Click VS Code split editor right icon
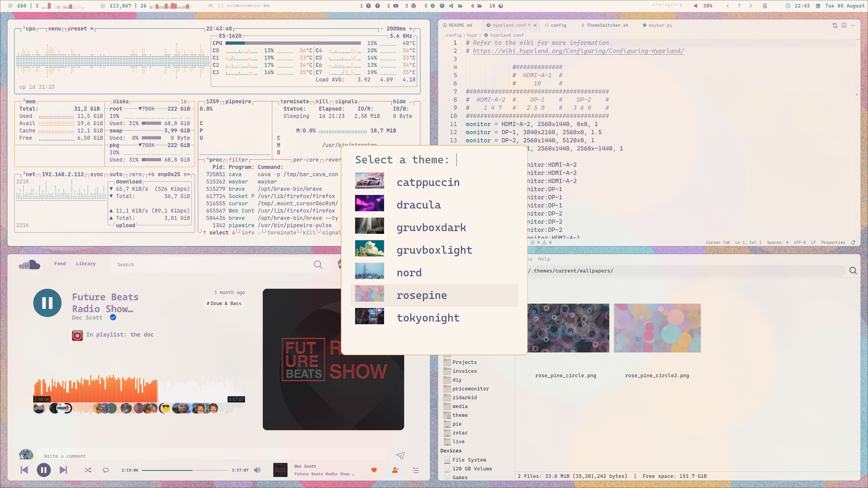Image resolution: width=868 pixels, height=488 pixels. click(844, 25)
